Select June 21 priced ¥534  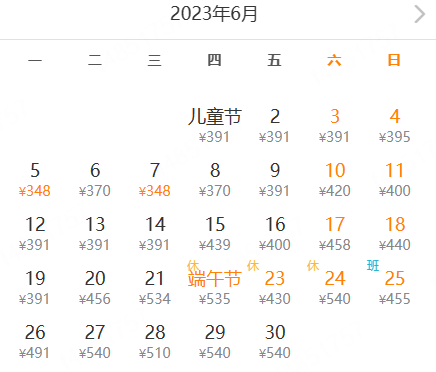click(x=155, y=288)
